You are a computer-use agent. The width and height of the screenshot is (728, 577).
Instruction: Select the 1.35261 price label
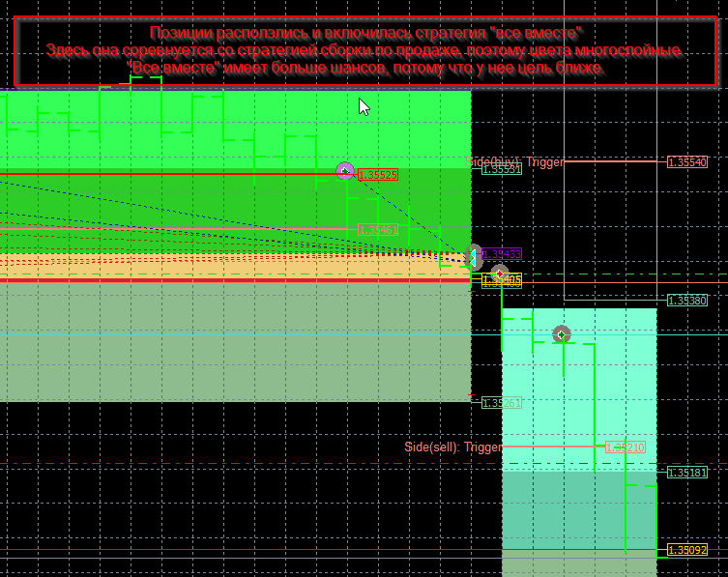pos(502,402)
